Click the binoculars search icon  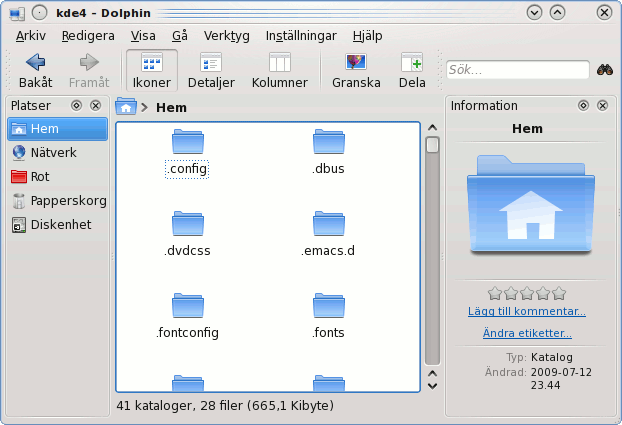[x=605, y=70]
